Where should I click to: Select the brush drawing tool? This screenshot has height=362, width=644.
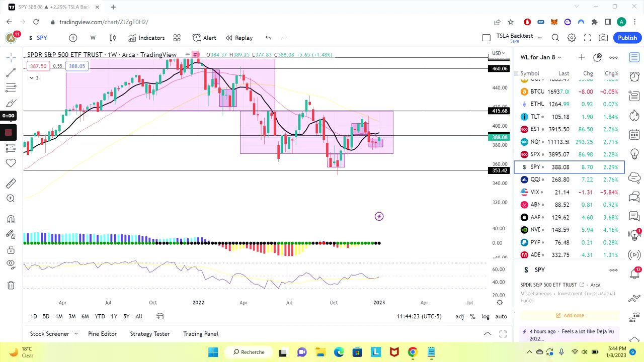11,103
